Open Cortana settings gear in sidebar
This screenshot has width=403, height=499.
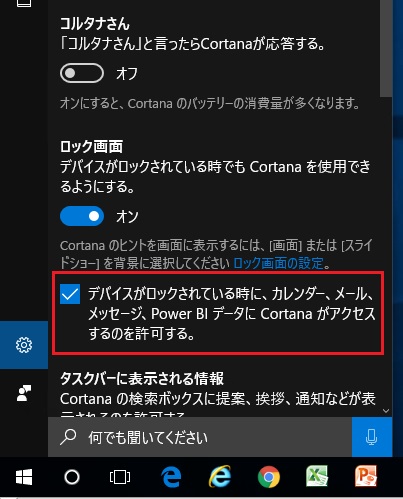(24, 345)
